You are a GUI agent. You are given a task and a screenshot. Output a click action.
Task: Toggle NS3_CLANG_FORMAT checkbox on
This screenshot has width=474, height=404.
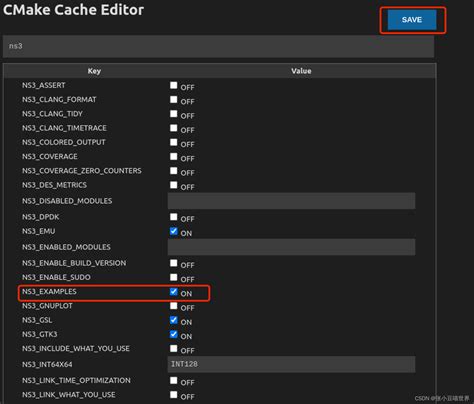click(173, 100)
